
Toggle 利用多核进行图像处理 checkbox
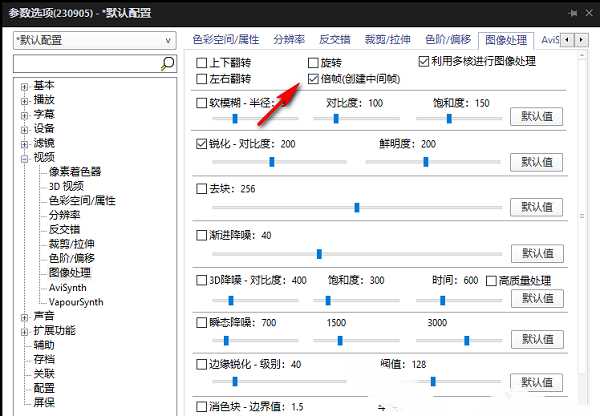424,61
